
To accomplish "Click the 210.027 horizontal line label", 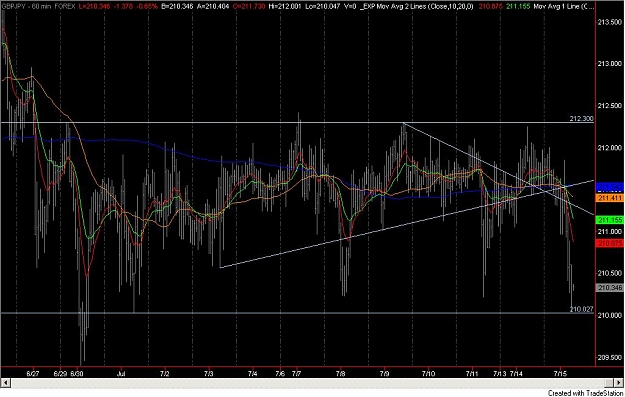I will pos(582,309).
